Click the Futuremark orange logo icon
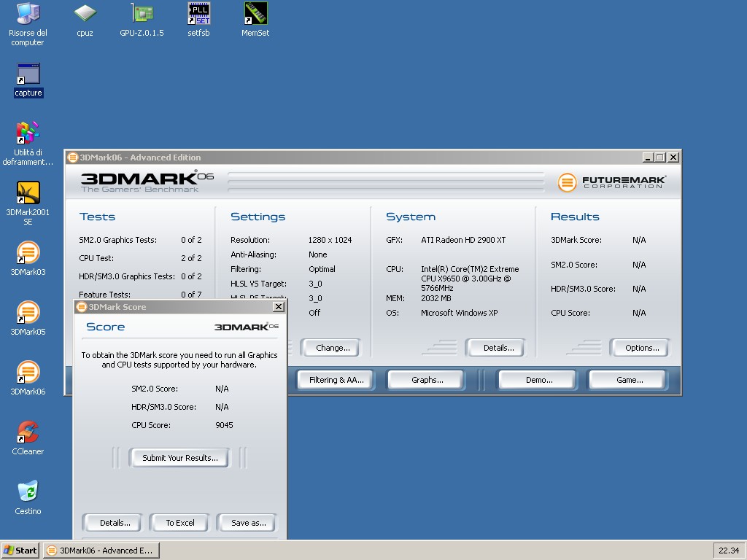 pyautogui.click(x=567, y=182)
